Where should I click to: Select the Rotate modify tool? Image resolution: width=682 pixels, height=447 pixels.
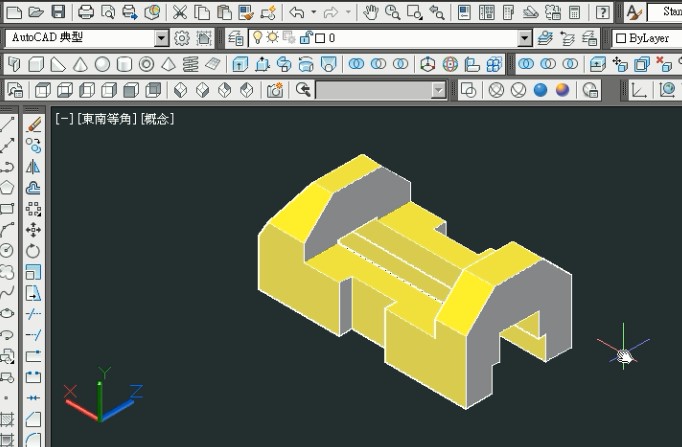point(33,251)
